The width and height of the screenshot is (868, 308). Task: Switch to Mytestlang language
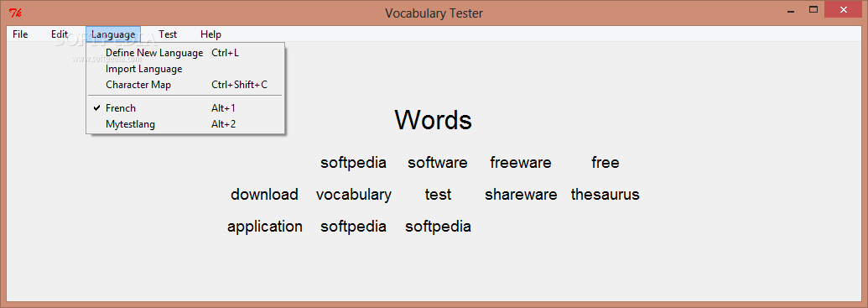185,124
